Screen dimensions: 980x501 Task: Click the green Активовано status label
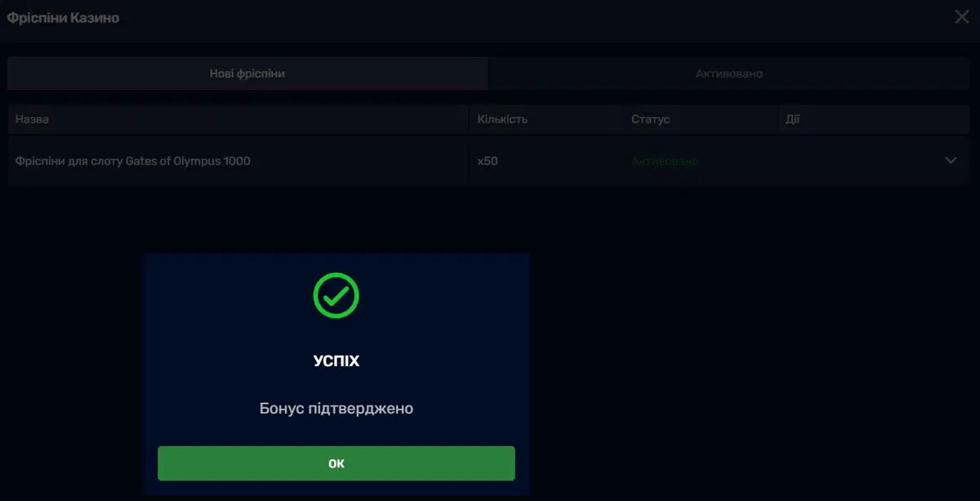pos(665,161)
